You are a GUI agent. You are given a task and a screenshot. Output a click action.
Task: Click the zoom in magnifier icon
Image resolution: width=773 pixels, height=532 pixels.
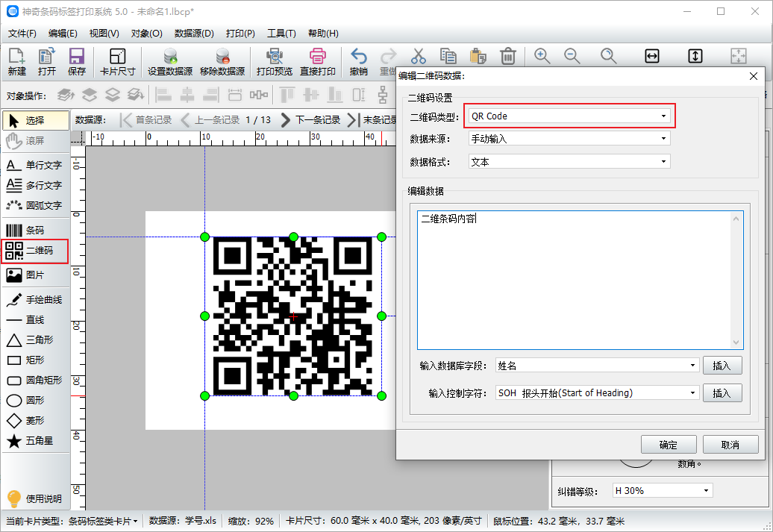pos(542,56)
